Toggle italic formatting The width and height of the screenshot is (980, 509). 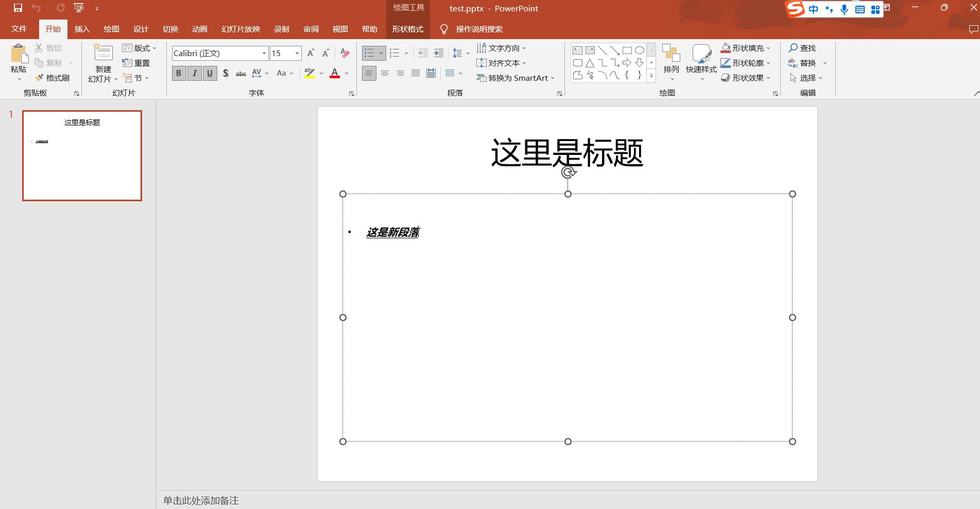click(x=194, y=73)
